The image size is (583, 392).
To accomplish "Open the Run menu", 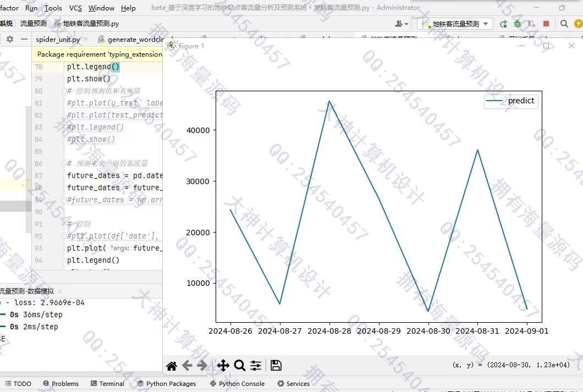I will point(31,8).
